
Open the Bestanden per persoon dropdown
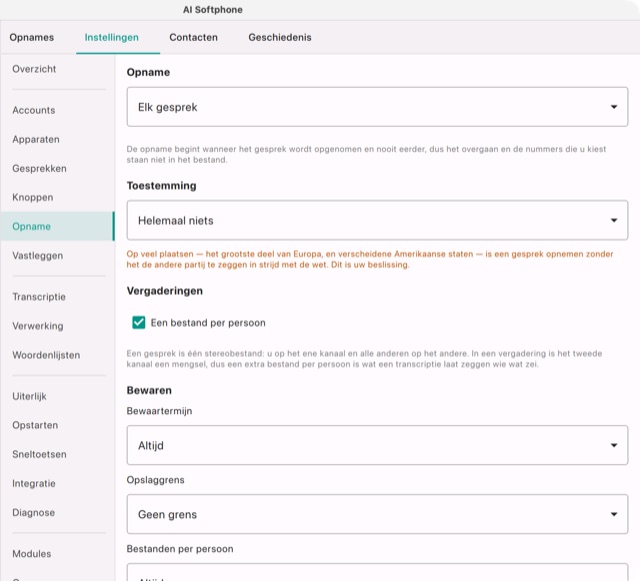(377, 572)
